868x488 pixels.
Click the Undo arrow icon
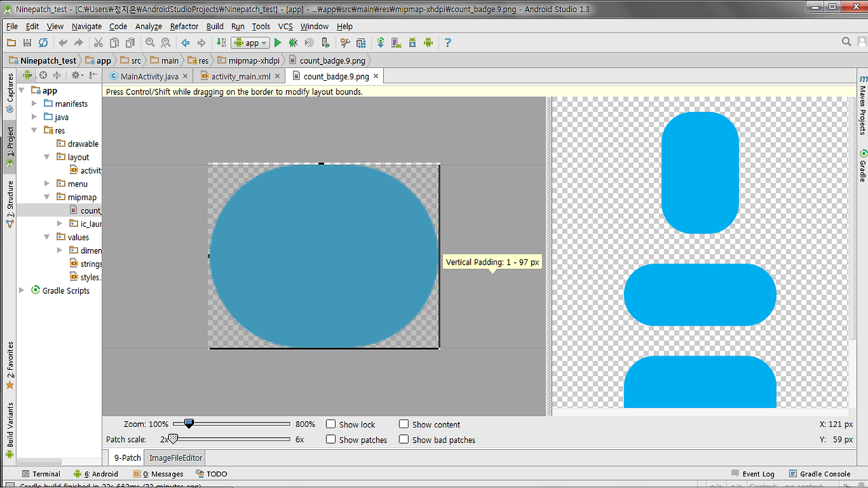tap(63, 43)
